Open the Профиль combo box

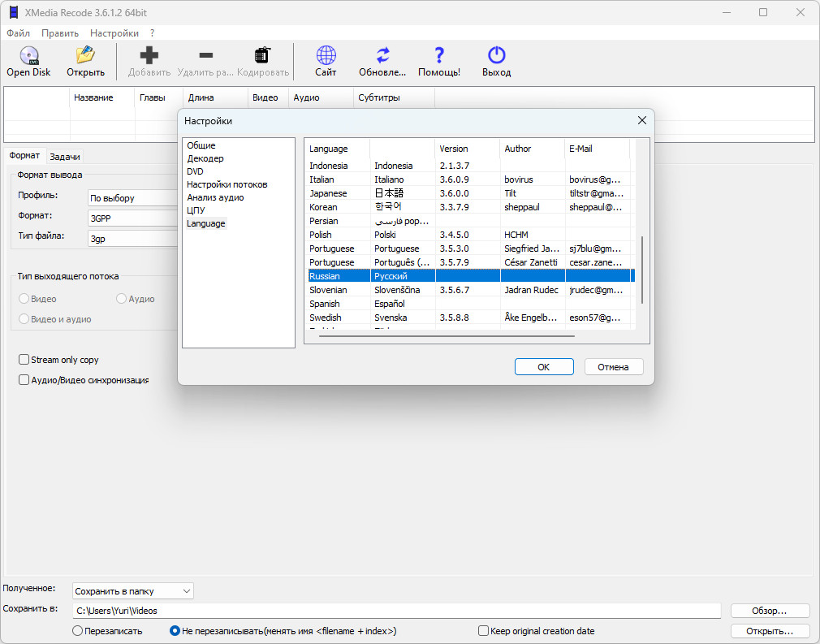[133, 198]
